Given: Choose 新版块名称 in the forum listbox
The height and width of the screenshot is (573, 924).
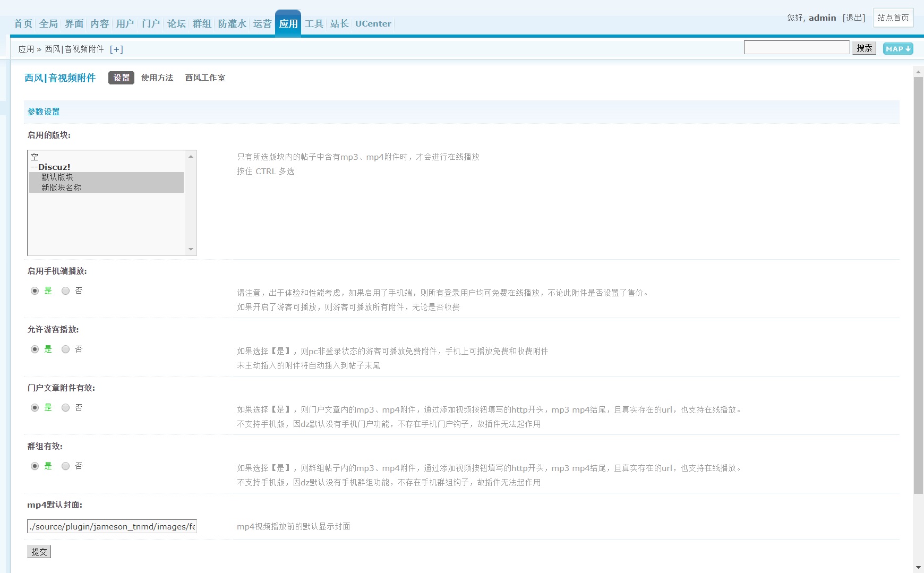Looking at the screenshot, I should tap(106, 187).
